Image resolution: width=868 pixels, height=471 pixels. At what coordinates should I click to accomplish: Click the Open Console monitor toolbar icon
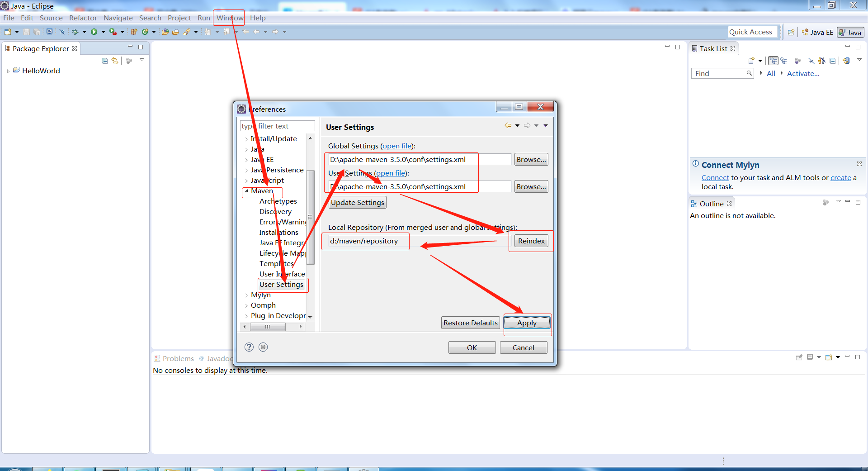pos(49,32)
